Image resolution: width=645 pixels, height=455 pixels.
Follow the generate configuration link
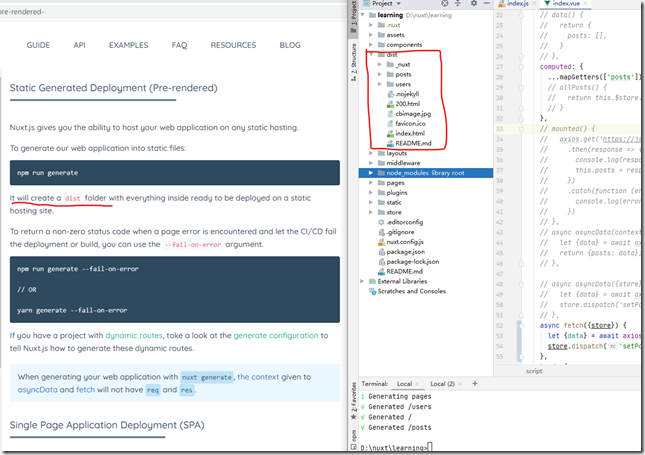tap(276, 335)
